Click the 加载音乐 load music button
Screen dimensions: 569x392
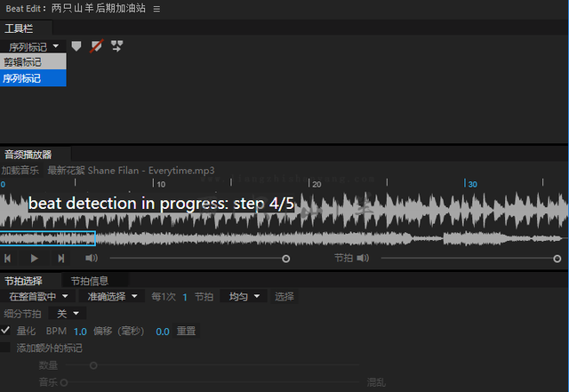(x=20, y=171)
